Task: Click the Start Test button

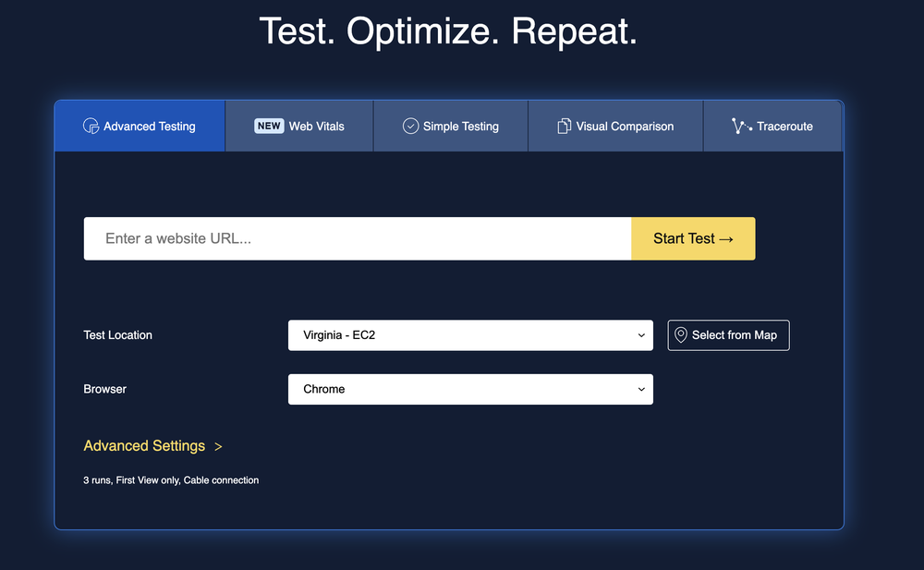Action: tap(692, 238)
